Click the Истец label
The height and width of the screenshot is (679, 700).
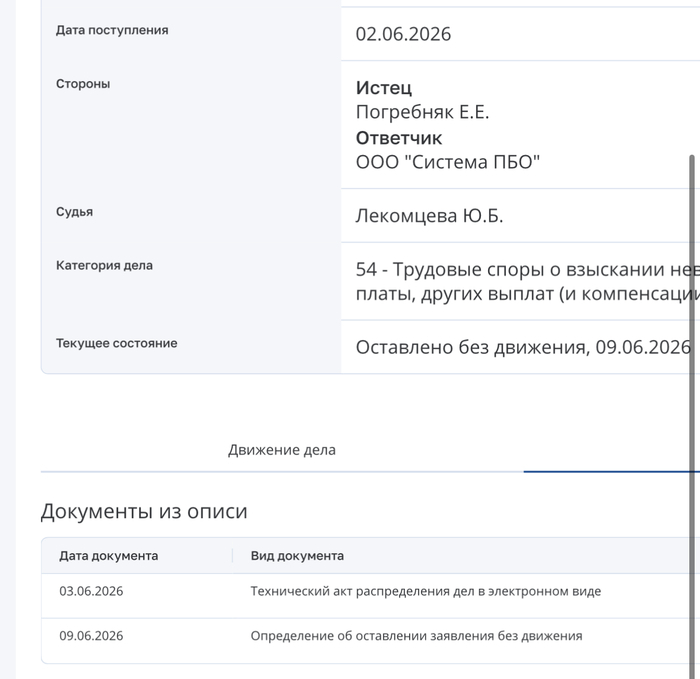pos(383,88)
